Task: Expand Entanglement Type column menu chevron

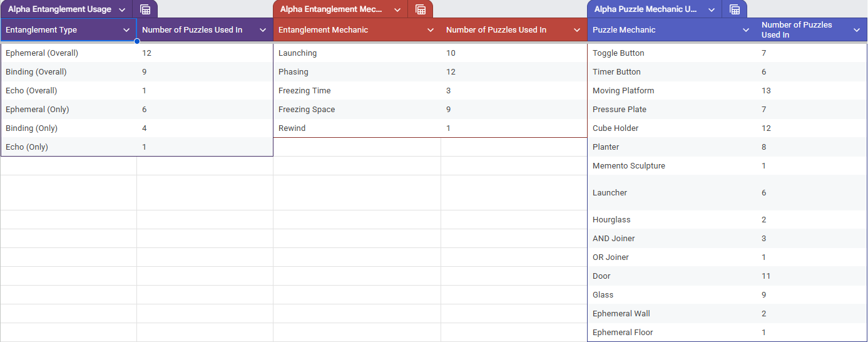Action: (x=126, y=30)
